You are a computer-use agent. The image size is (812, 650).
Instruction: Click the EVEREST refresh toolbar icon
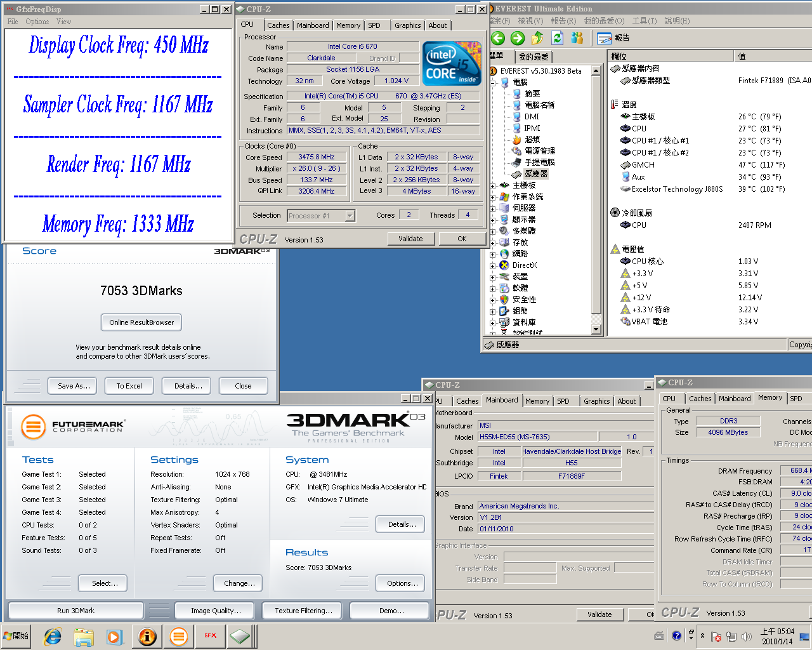pyautogui.click(x=557, y=38)
